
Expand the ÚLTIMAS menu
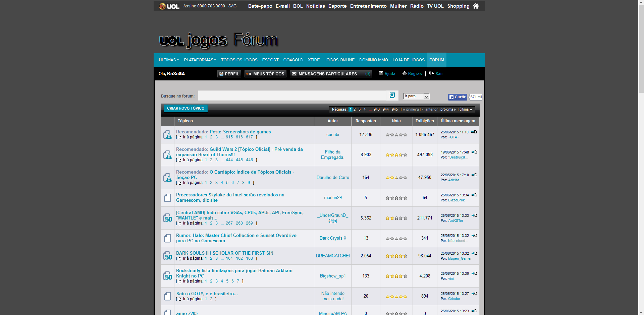coord(169,60)
